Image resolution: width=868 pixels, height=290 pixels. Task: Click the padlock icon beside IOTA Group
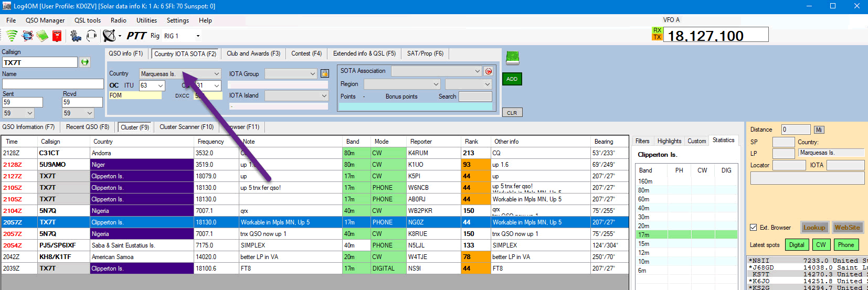click(325, 73)
